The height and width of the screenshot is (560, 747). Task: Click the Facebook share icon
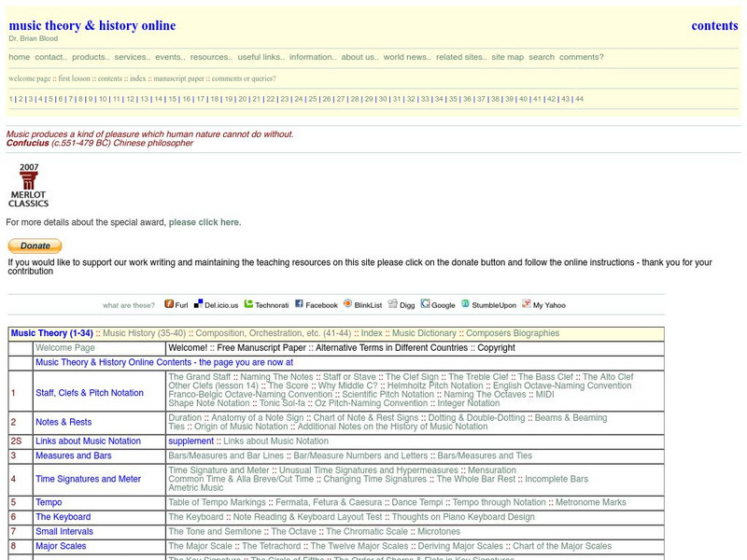point(299,304)
